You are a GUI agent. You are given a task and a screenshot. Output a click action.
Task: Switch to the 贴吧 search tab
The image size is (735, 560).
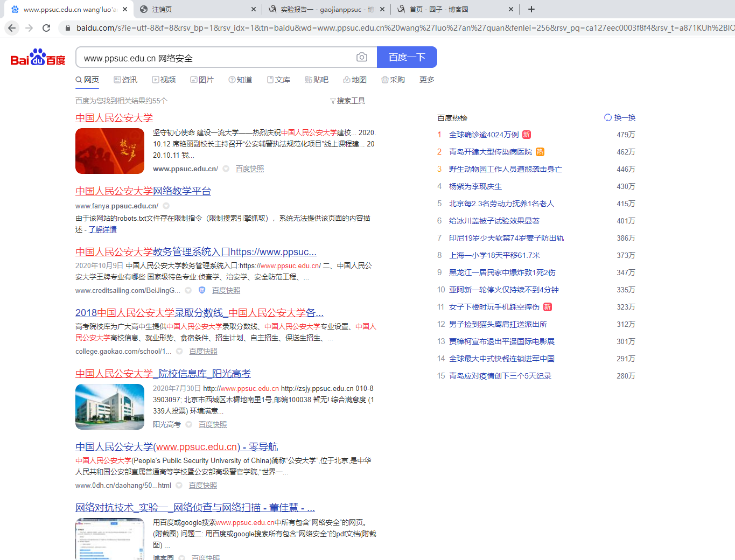(x=317, y=80)
